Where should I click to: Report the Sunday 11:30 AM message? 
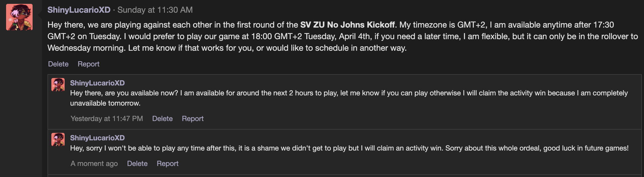click(89, 64)
